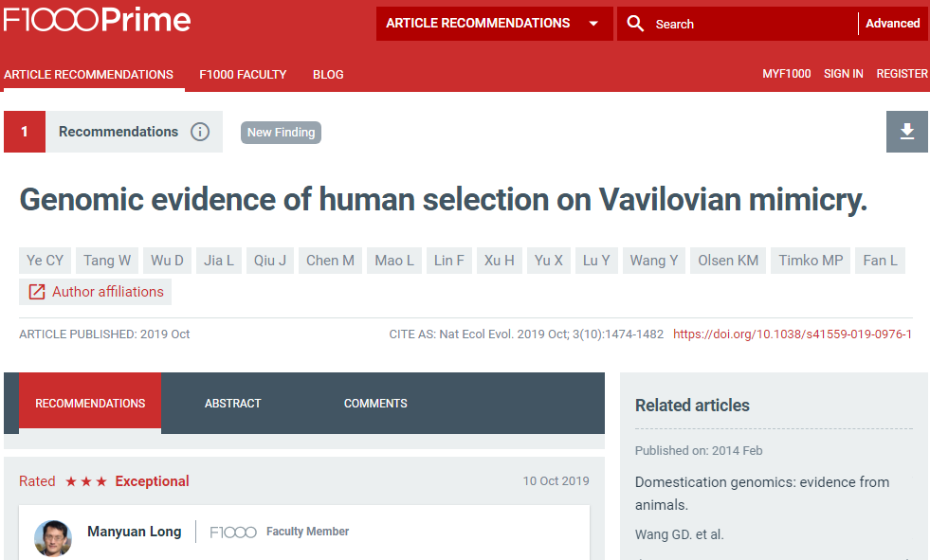Go to the Blog section

328,75
